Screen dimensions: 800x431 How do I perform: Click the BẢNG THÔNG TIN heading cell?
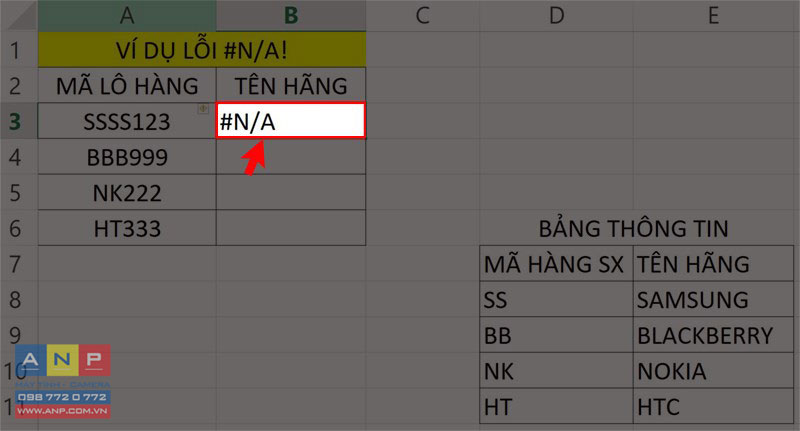coord(634,228)
